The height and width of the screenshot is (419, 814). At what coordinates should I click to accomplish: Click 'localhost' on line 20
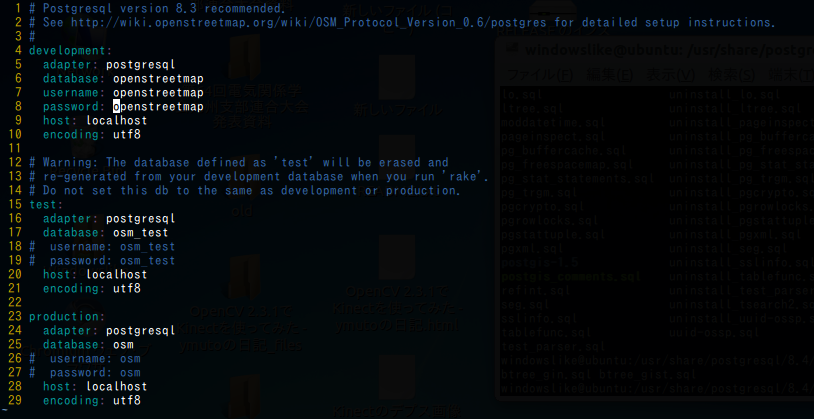[116, 275]
